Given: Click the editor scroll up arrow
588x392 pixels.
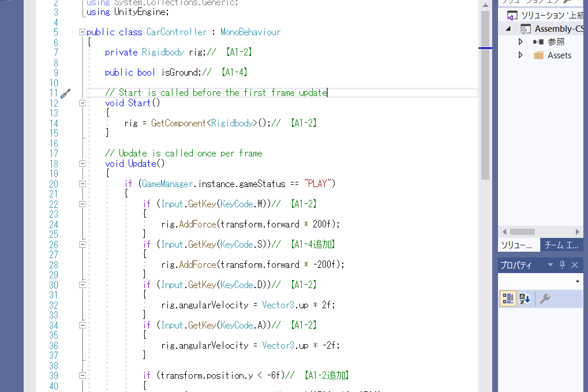Looking at the screenshot, I should (485, 5).
